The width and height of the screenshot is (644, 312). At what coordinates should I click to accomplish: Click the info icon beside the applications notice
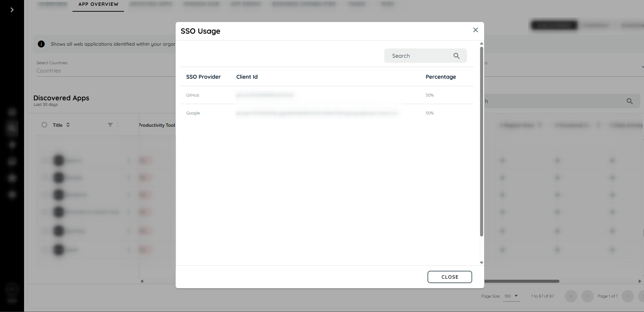41,44
